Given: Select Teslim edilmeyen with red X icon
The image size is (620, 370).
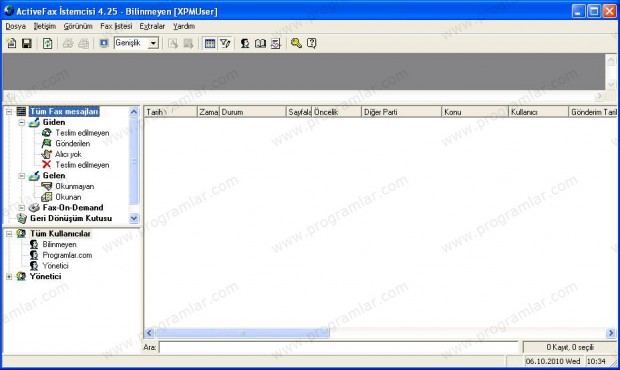Looking at the screenshot, I should point(82,165).
